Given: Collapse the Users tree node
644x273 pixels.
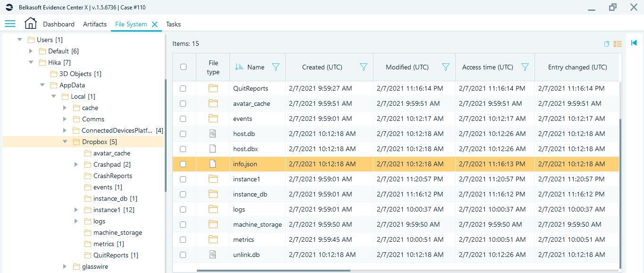Looking at the screenshot, I should pos(19,40).
